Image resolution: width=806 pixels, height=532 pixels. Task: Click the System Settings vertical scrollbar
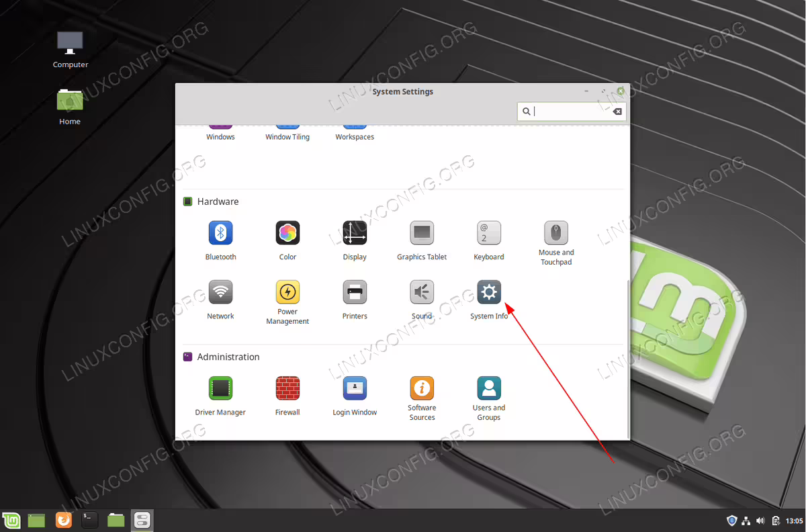(627, 358)
